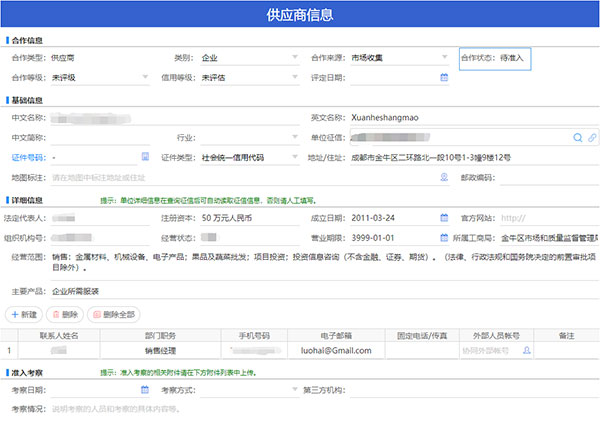Image resolution: width=600 pixels, height=430 pixels.
Task: Open the 合作等级 dropdown
Action: [x=145, y=77]
